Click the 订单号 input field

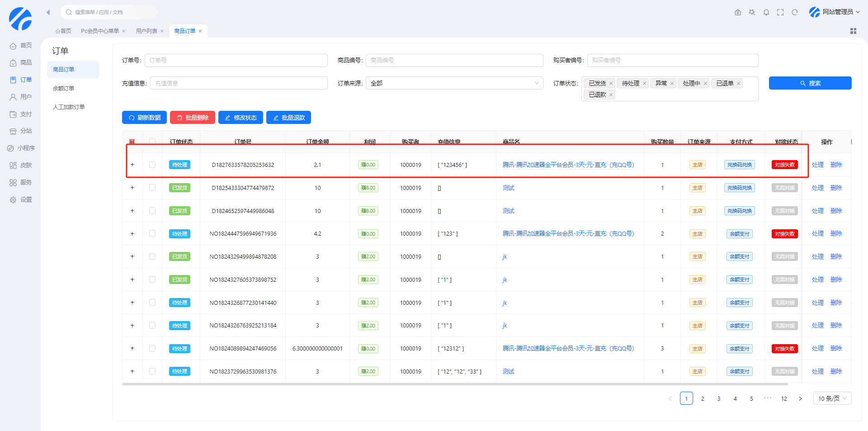(236, 60)
